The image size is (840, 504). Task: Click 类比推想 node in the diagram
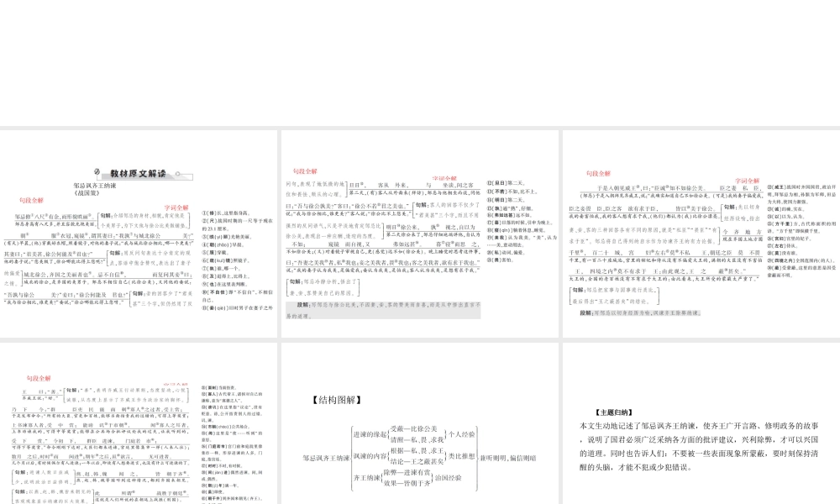462,456
